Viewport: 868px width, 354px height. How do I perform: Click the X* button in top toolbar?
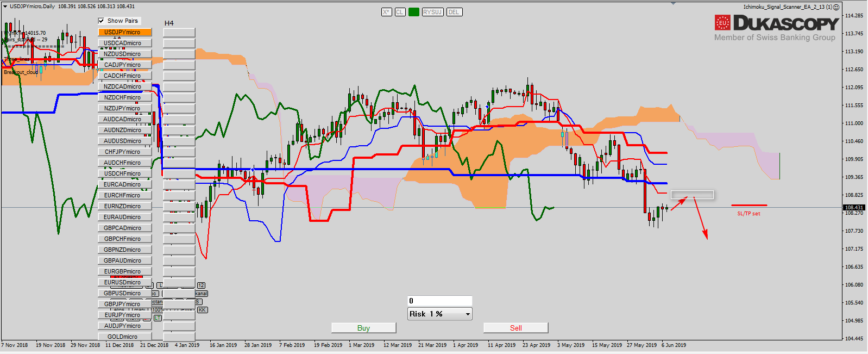tap(386, 12)
